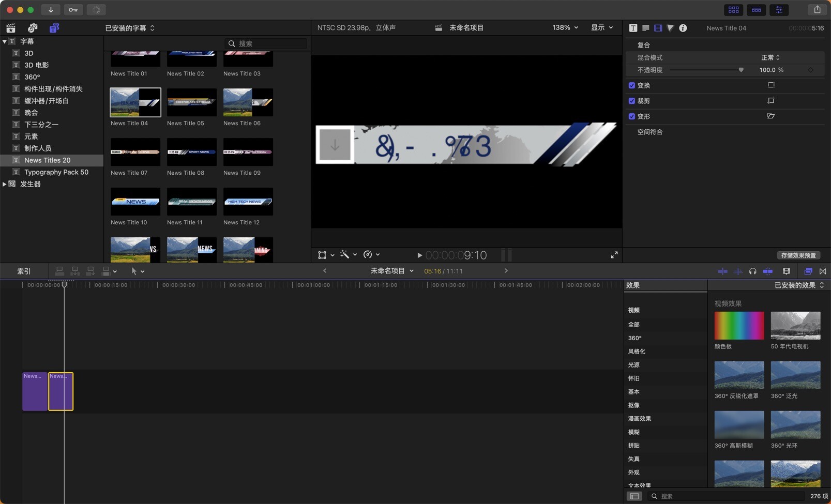The width and height of the screenshot is (831, 504).
Task: Show the libraries sidebar clapper icon
Action: click(11, 28)
